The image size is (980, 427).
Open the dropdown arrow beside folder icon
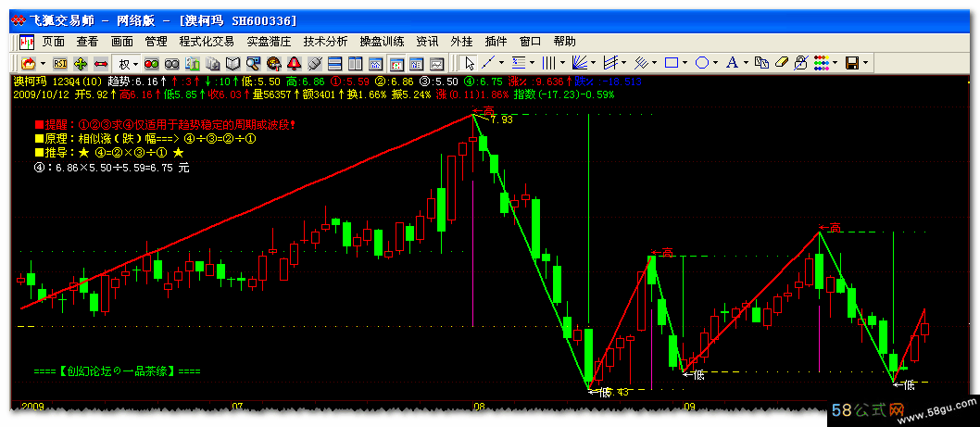(44, 63)
